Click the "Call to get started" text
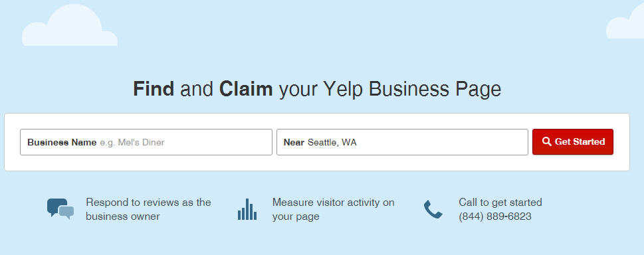This screenshot has height=255, width=644. 500,202
